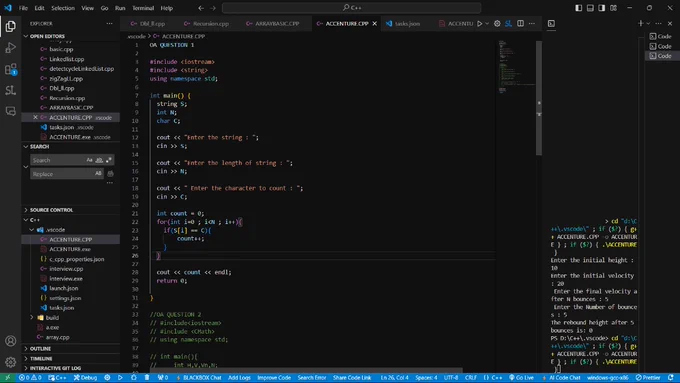Click the remote window status icon
Viewport: 680px width, 383px height.
click(x=7, y=378)
